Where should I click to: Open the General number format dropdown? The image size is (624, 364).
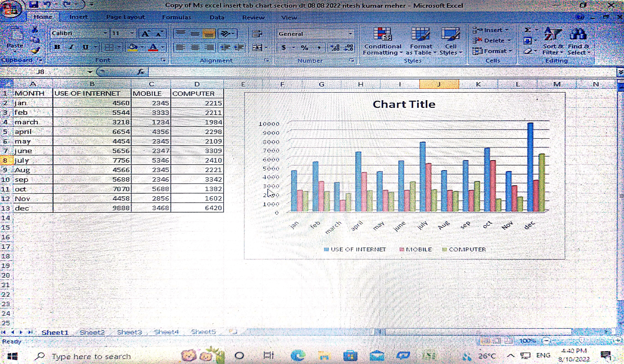(350, 34)
